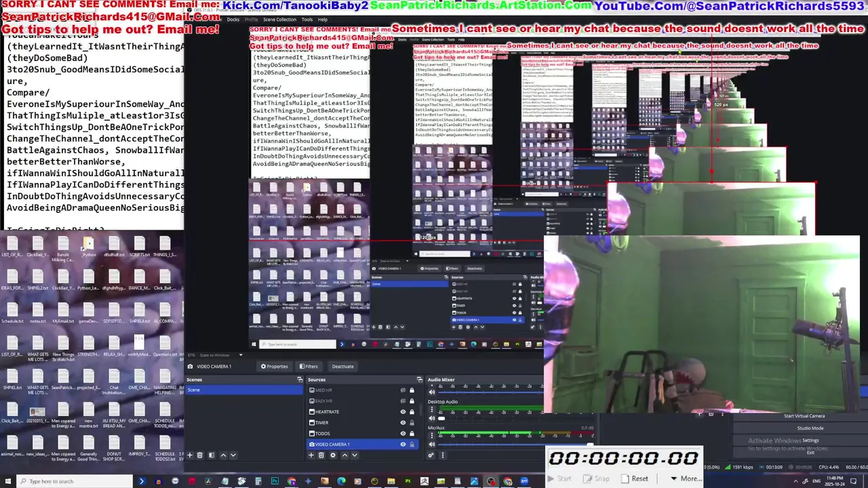The image size is (868, 488).
Task: Open the Windows Start menu
Action: (x=7, y=481)
